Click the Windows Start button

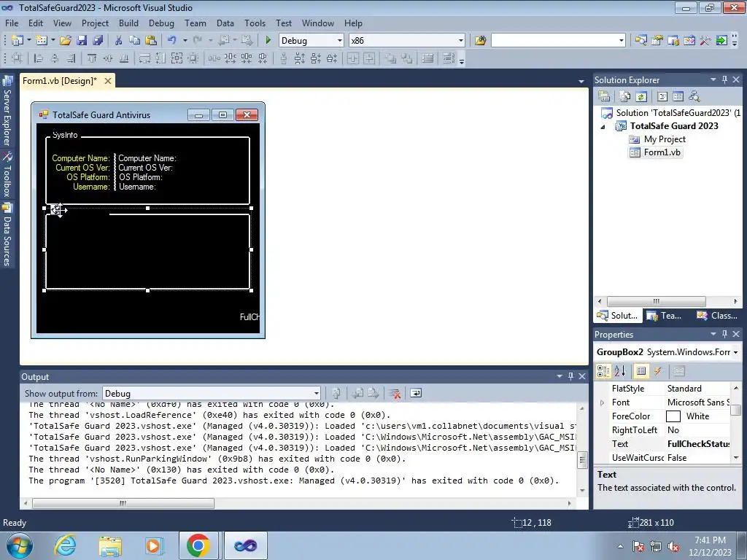tap(20, 545)
